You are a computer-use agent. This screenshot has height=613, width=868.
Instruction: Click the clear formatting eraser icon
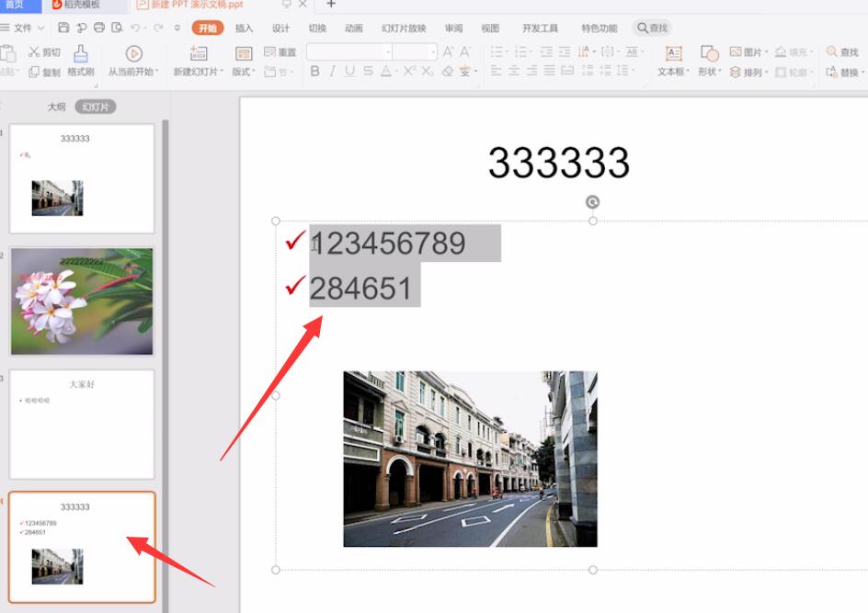[447, 71]
